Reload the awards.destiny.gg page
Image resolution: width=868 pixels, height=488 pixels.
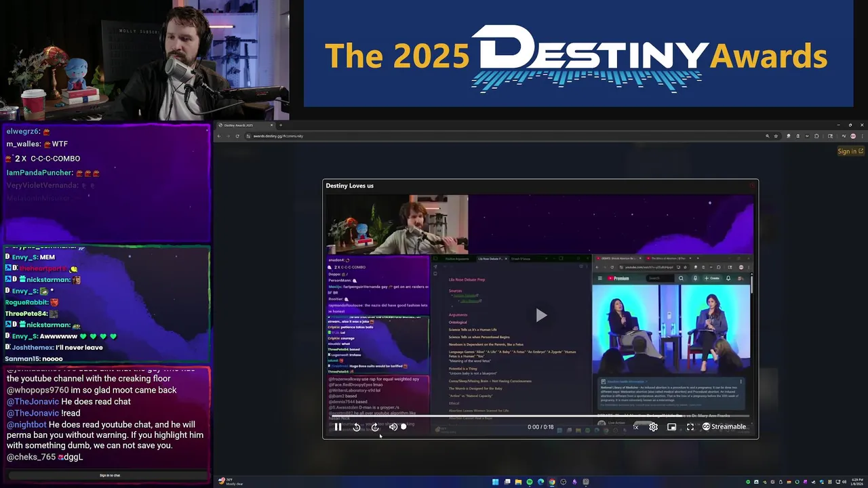[237, 136]
